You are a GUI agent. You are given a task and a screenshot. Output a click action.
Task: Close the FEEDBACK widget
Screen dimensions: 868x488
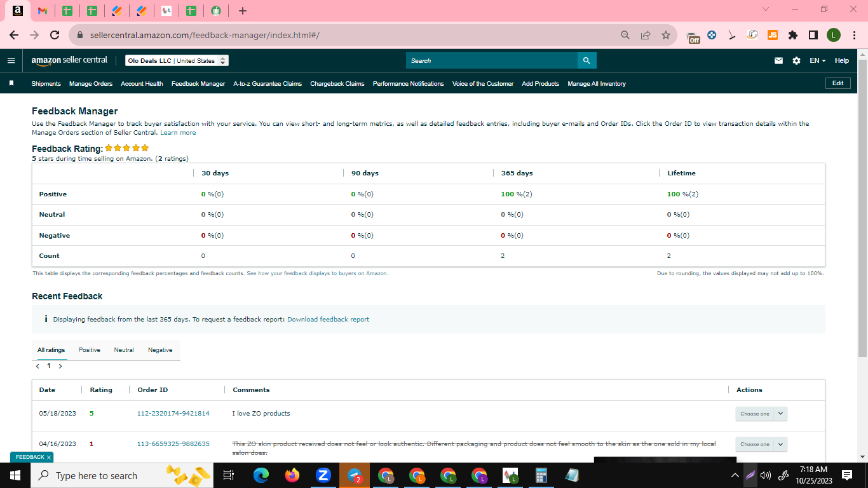click(x=49, y=457)
